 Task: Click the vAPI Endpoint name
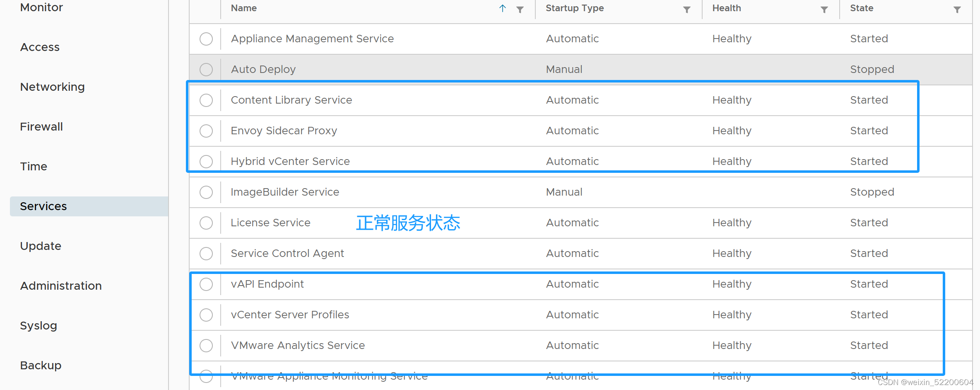267,284
